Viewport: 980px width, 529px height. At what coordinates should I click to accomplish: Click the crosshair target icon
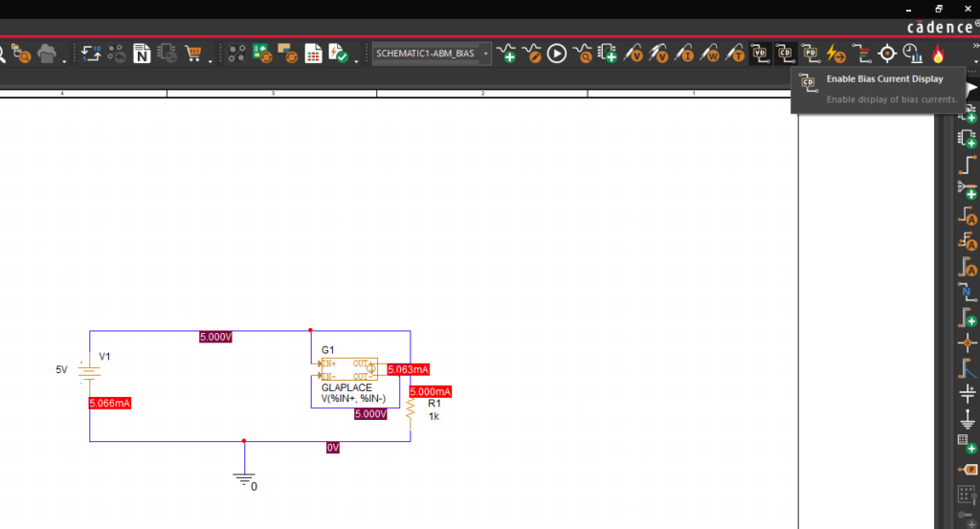tap(887, 54)
